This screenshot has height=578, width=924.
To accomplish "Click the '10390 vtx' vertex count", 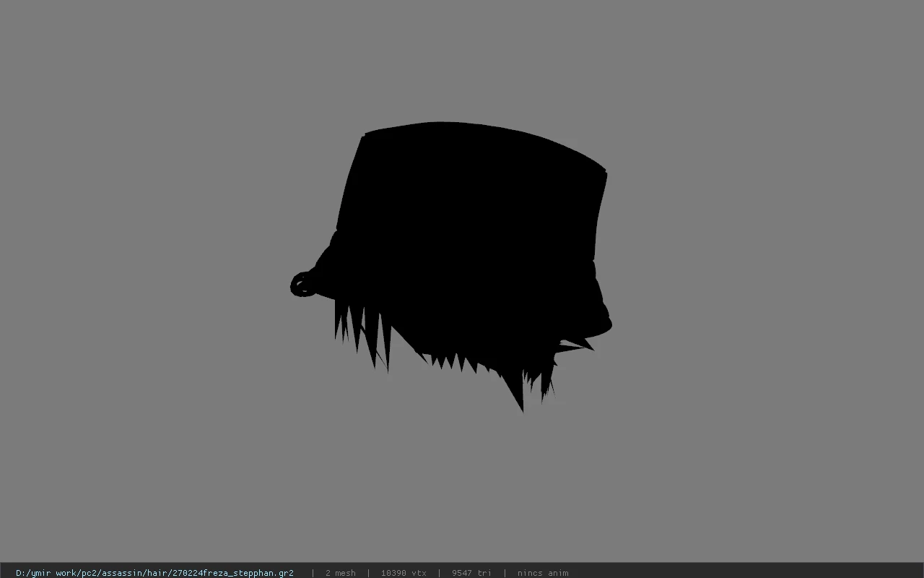I will point(404,573).
